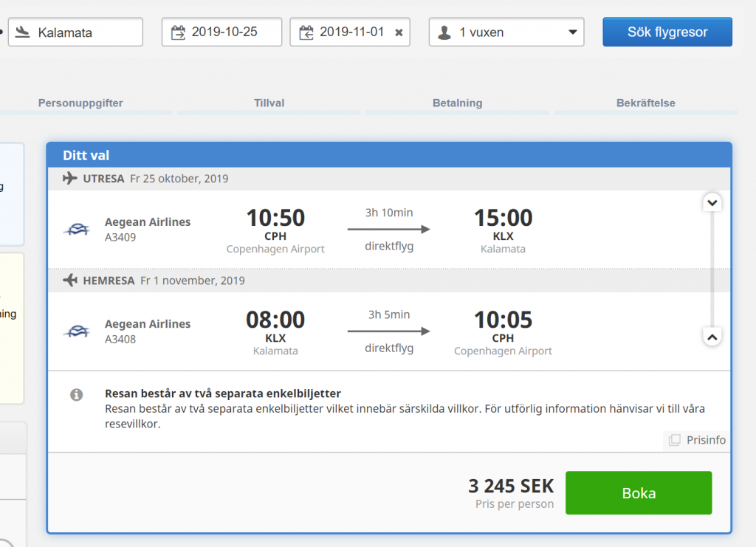The height and width of the screenshot is (547, 756).
Task: Edit the return date 2019-11-01 field
Action: point(349,32)
